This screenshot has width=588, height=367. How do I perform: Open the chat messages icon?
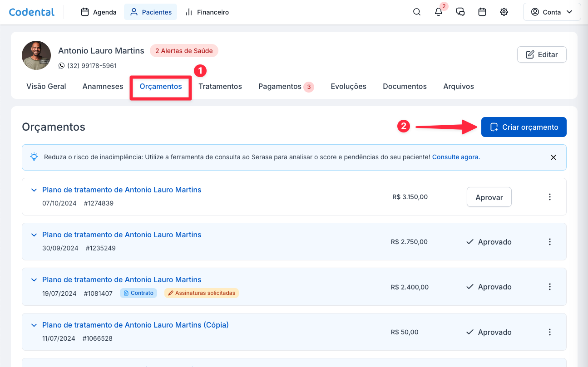click(x=460, y=12)
